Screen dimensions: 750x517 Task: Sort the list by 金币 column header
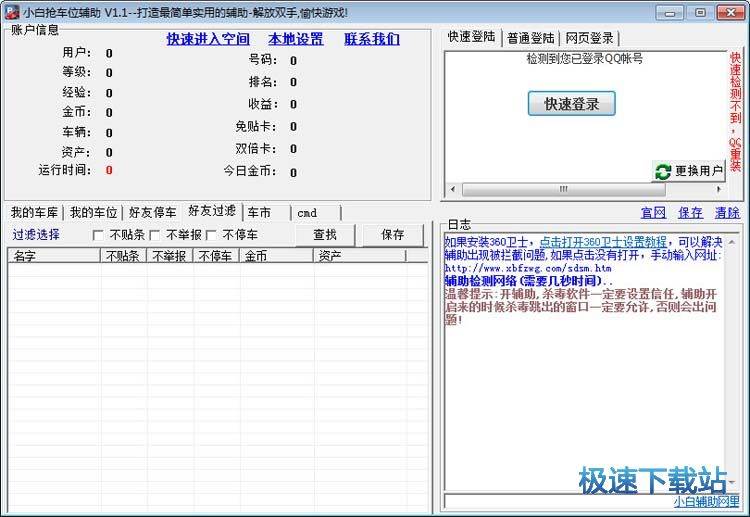pos(275,256)
